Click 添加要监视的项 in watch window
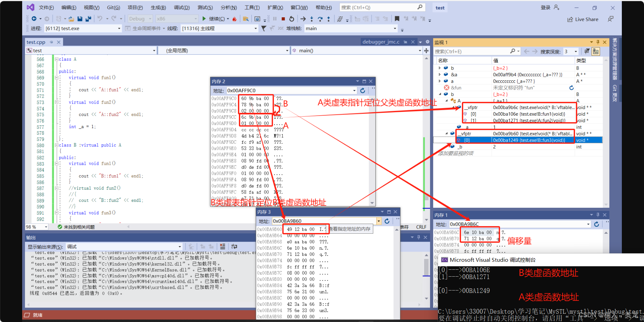Viewport: 644px width, 322px height. pyautogui.click(x=456, y=153)
